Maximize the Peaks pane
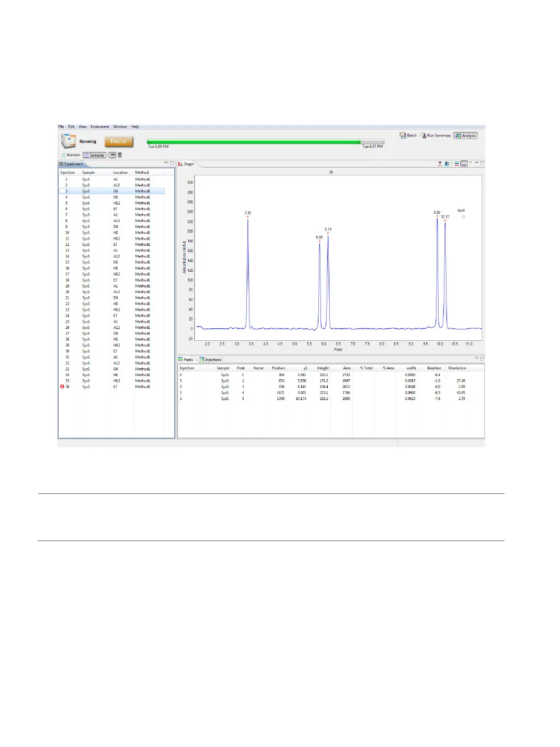 coord(482,358)
